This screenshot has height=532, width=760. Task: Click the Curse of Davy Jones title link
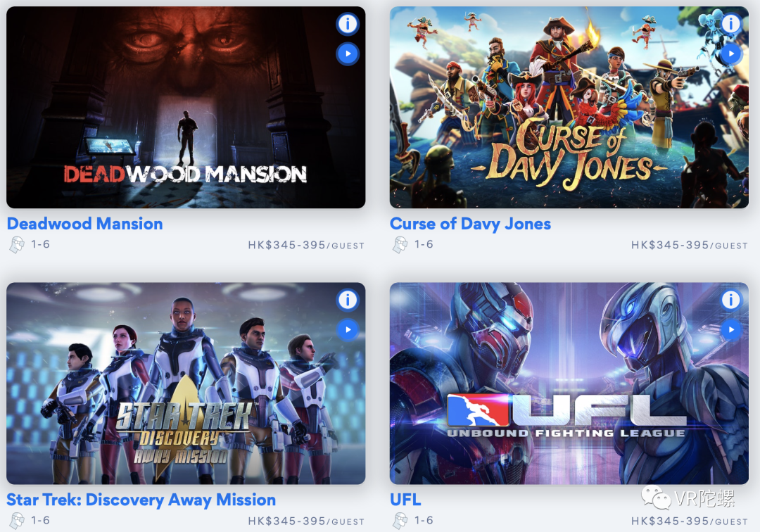tap(470, 224)
